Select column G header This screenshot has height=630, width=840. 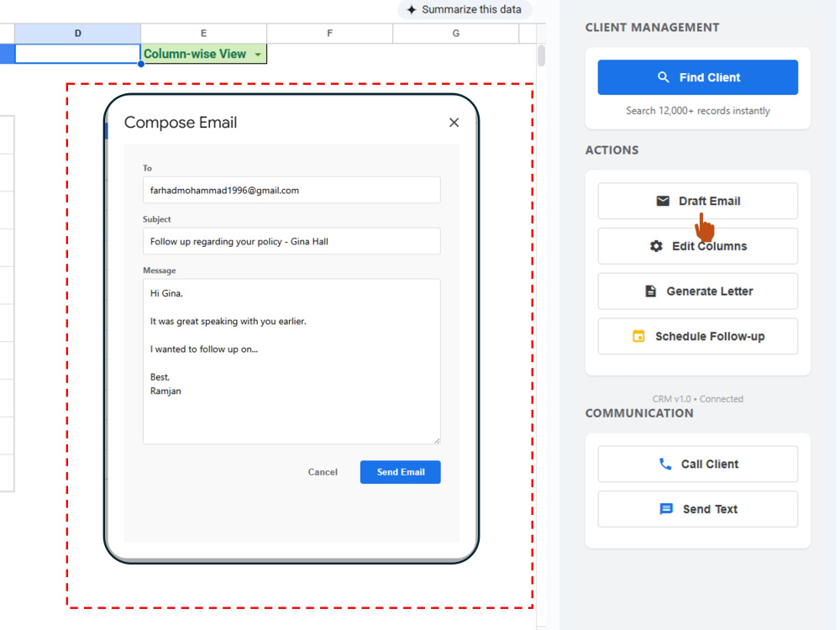[x=455, y=34]
